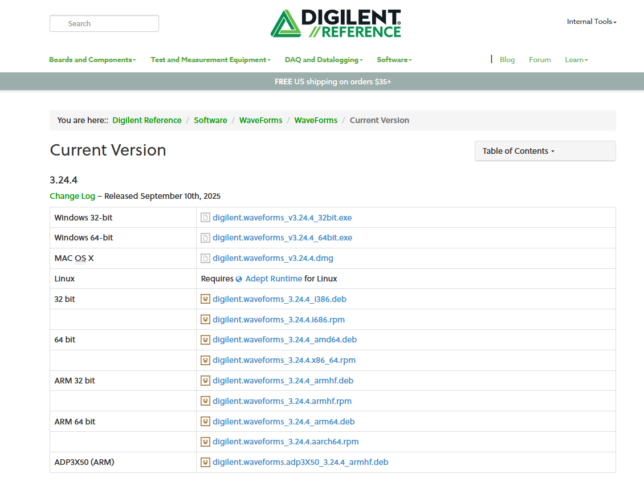Click file icon beside the Windows 64-bit exe

205,238
